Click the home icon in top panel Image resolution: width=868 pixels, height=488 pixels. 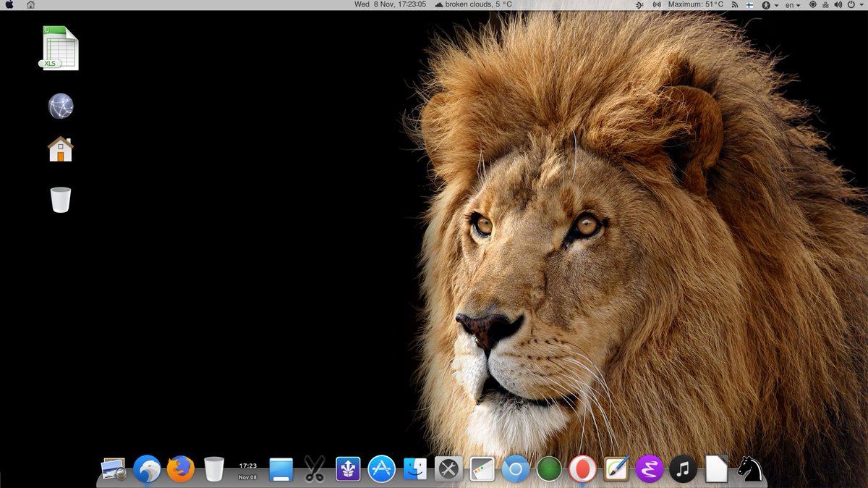pyautogui.click(x=30, y=5)
